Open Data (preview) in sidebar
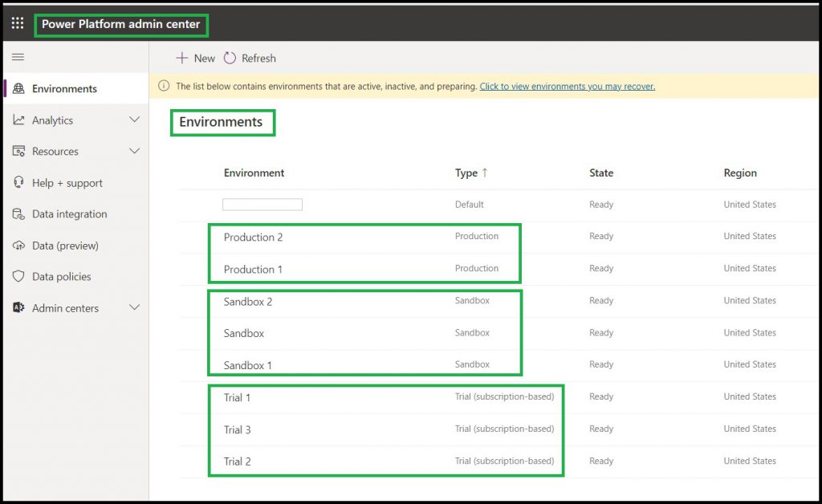The image size is (822, 504). click(x=76, y=246)
